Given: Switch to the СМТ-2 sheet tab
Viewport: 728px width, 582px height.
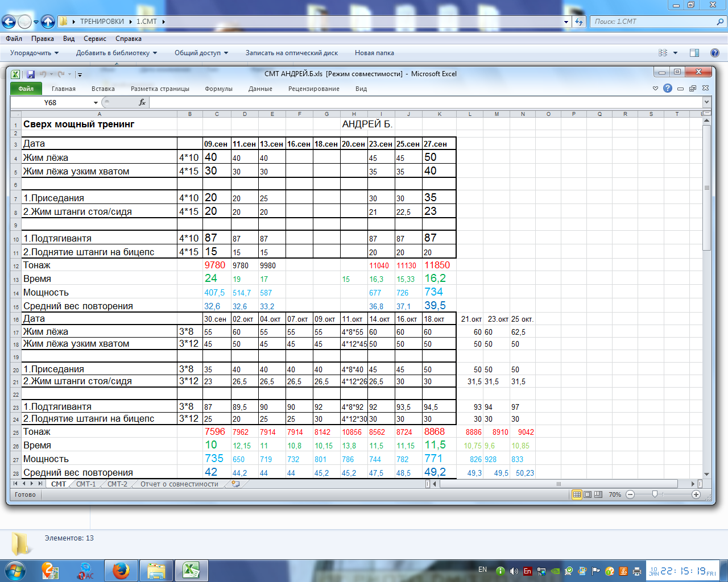Looking at the screenshot, I should click(117, 484).
